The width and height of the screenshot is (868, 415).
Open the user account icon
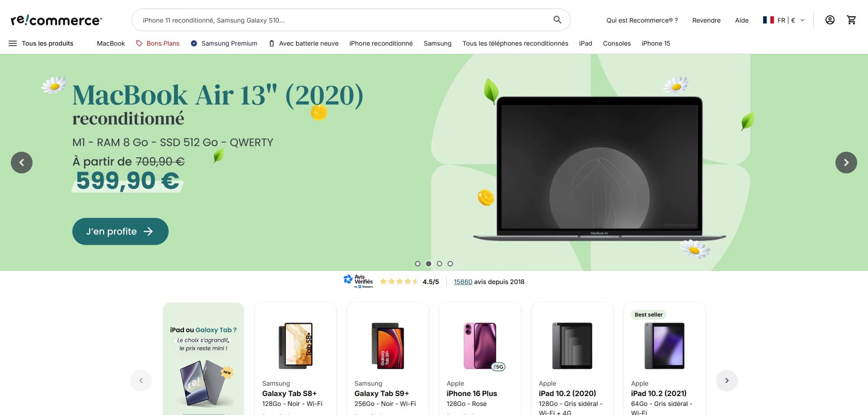pos(830,20)
